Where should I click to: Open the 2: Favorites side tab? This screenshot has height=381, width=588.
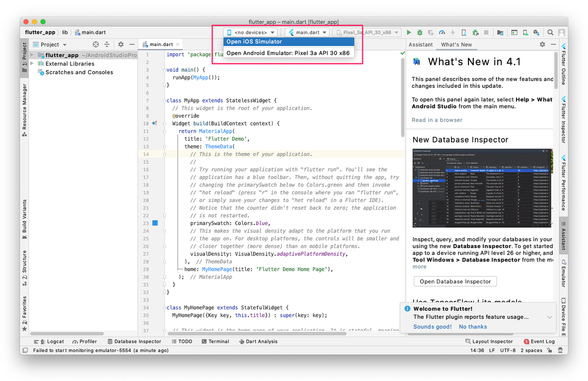(x=24, y=314)
